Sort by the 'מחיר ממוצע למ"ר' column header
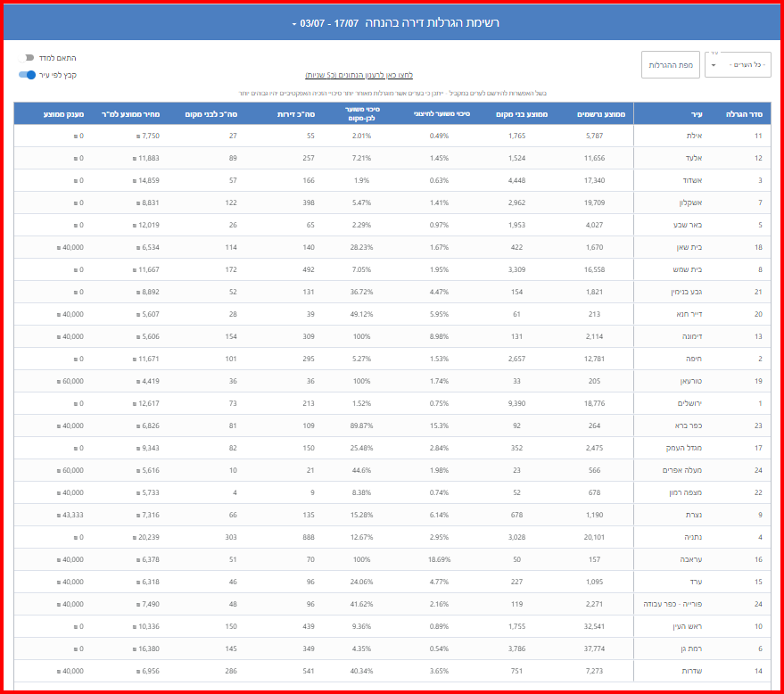 (x=130, y=114)
